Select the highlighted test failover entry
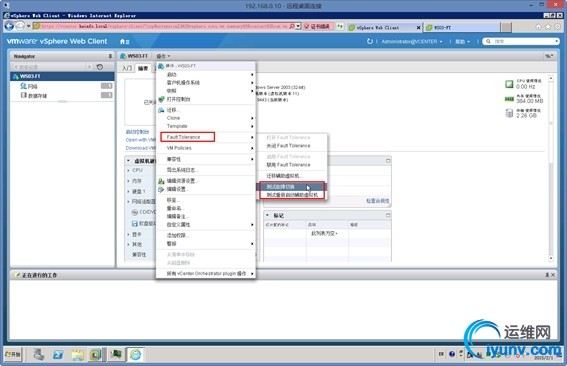This screenshot has width=567, height=366. pyautogui.click(x=292, y=187)
